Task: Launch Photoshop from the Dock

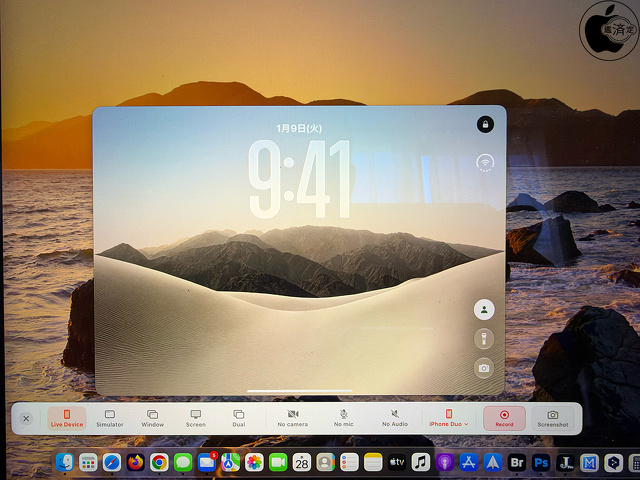Action: tap(541, 462)
